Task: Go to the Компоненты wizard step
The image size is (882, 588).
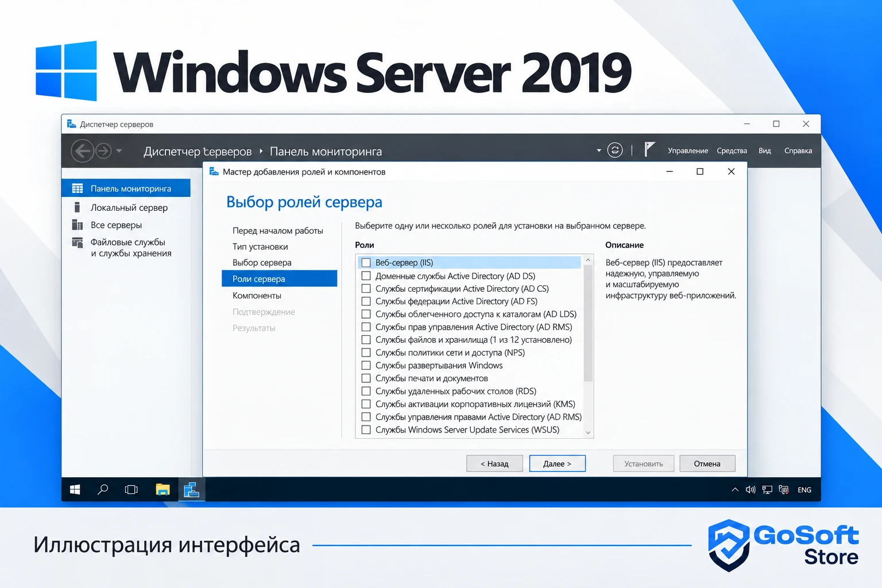Action: [257, 295]
